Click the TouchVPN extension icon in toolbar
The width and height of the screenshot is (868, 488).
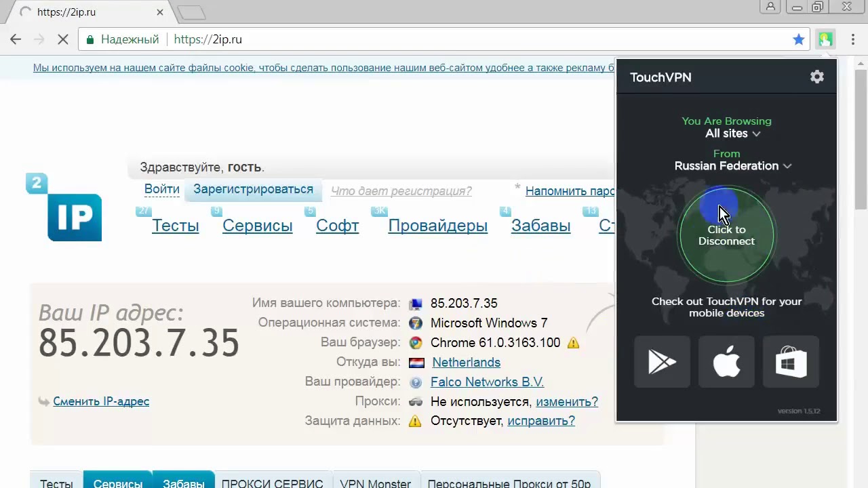[825, 39]
